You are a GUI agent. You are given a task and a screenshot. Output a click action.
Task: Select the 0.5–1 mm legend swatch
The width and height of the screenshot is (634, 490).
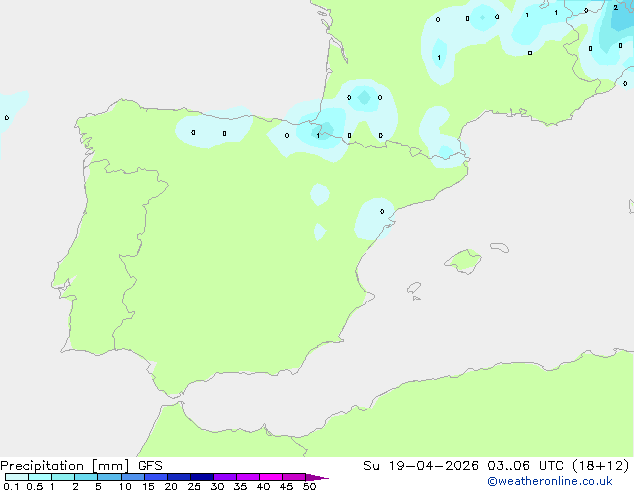point(40,477)
